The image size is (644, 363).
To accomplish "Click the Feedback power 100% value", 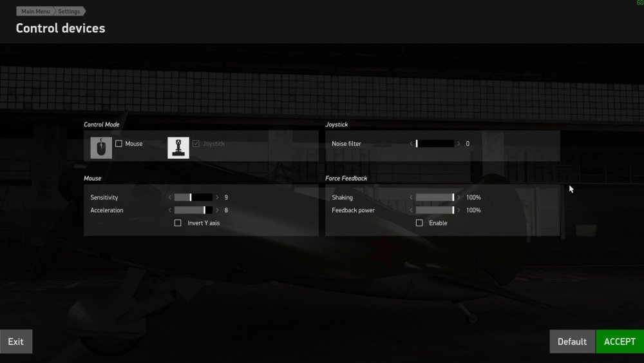I will click(x=473, y=210).
